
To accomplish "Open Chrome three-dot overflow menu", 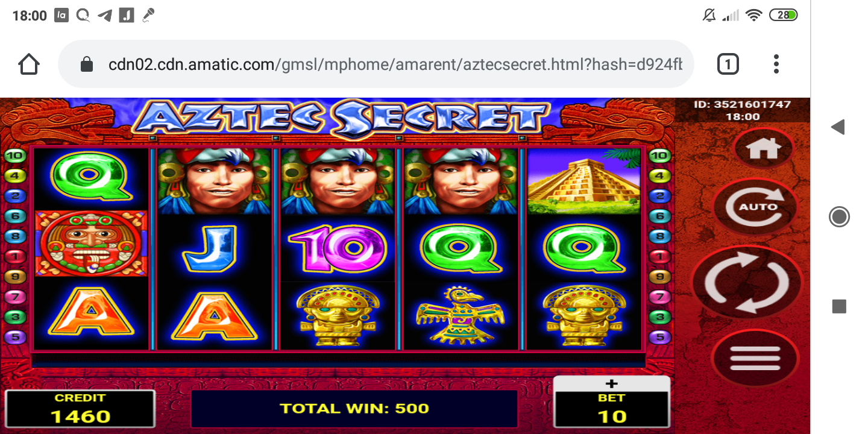I will click(776, 64).
